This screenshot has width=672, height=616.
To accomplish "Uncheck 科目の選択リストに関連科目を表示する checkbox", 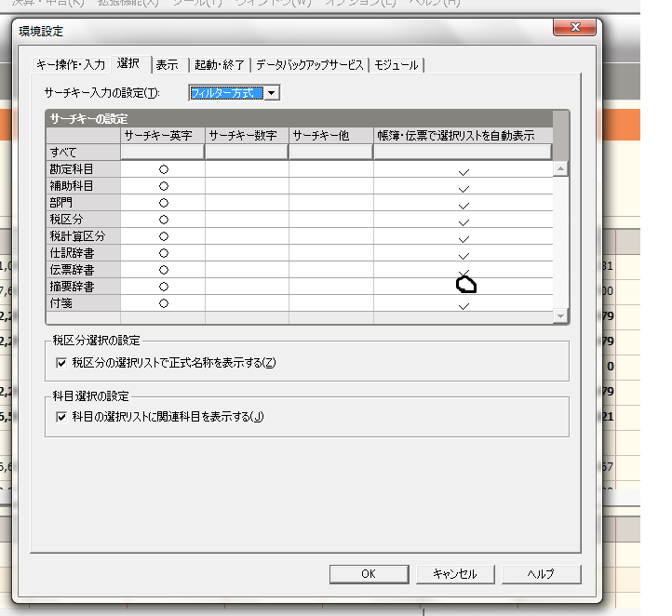I will coord(62,418).
